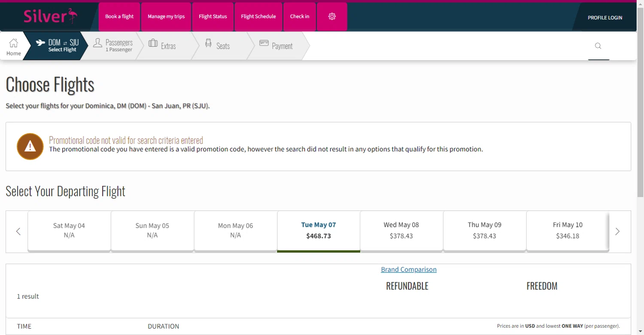Open Manage my trips menu
Image resolution: width=644 pixels, height=335 pixels.
pyautogui.click(x=166, y=16)
